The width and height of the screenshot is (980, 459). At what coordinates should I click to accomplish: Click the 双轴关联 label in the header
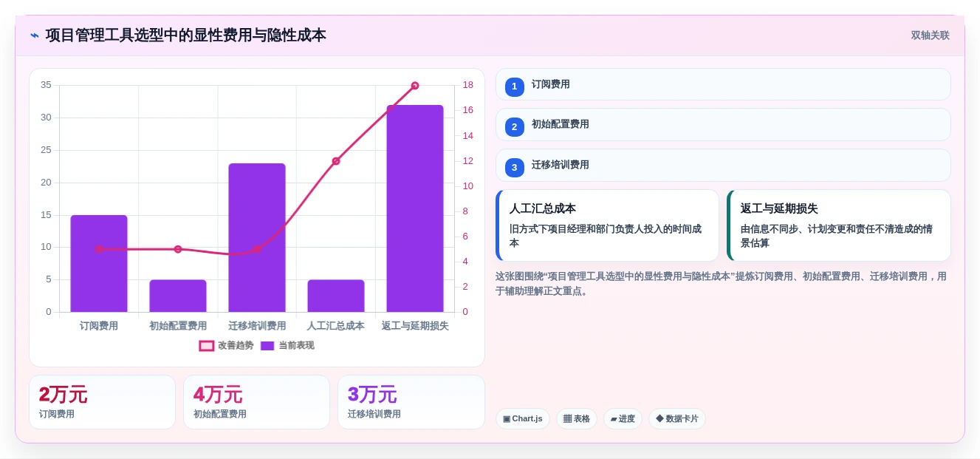pos(930,35)
